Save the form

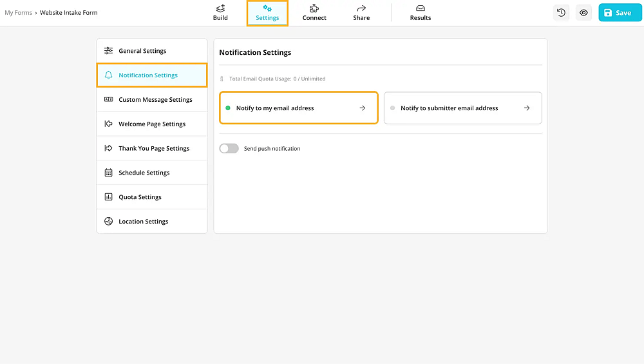620,13
